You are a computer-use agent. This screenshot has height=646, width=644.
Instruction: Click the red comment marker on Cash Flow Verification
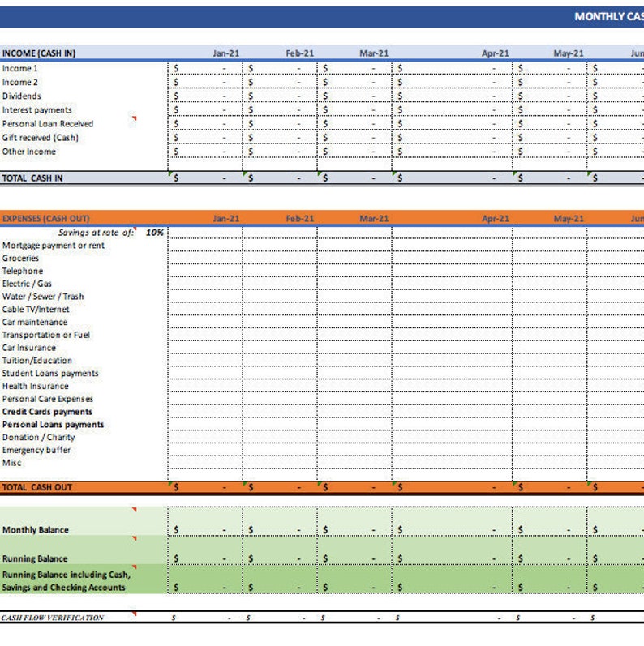[x=134, y=614]
